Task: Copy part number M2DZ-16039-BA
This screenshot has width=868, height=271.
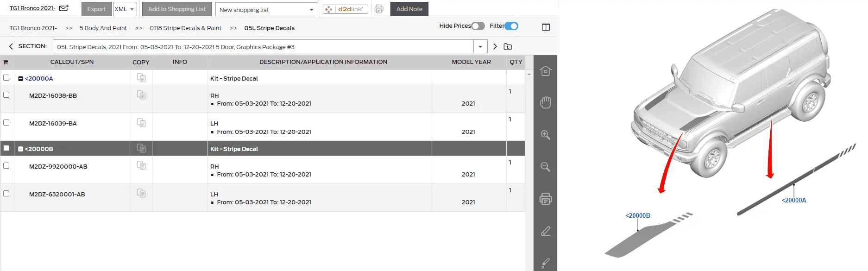Action: coord(141,123)
